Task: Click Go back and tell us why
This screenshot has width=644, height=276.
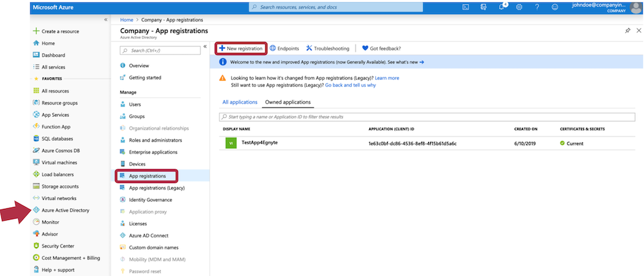Action: pos(350,85)
